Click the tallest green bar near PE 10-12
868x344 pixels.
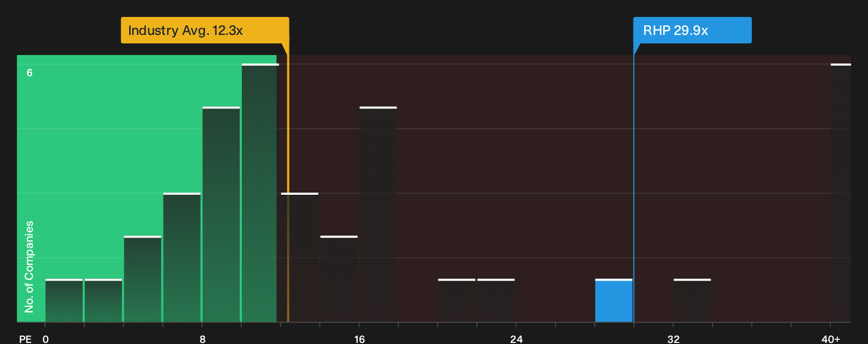point(260,193)
